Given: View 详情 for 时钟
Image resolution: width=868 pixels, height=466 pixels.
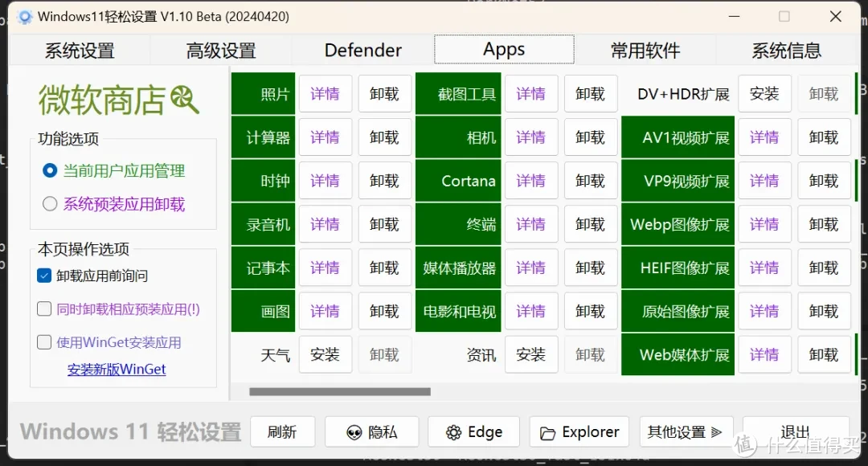Looking at the screenshot, I should click(x=325, y=181).
